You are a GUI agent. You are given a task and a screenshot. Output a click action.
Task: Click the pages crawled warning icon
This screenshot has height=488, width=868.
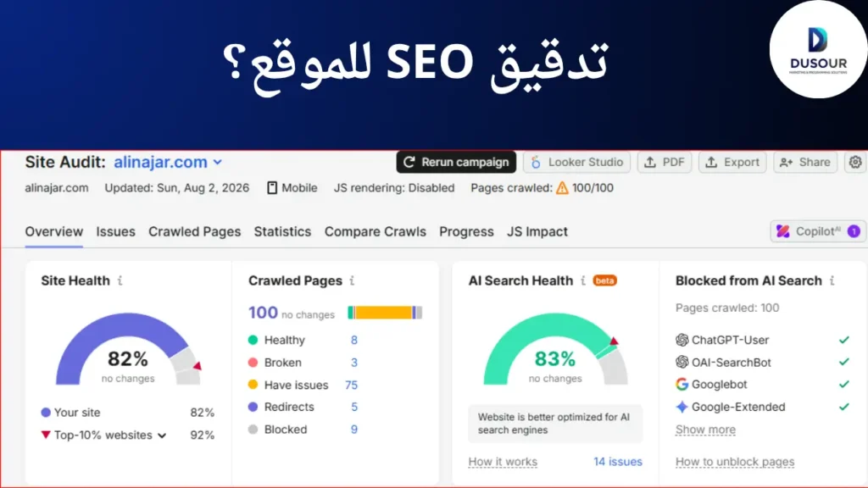point(562,188)
